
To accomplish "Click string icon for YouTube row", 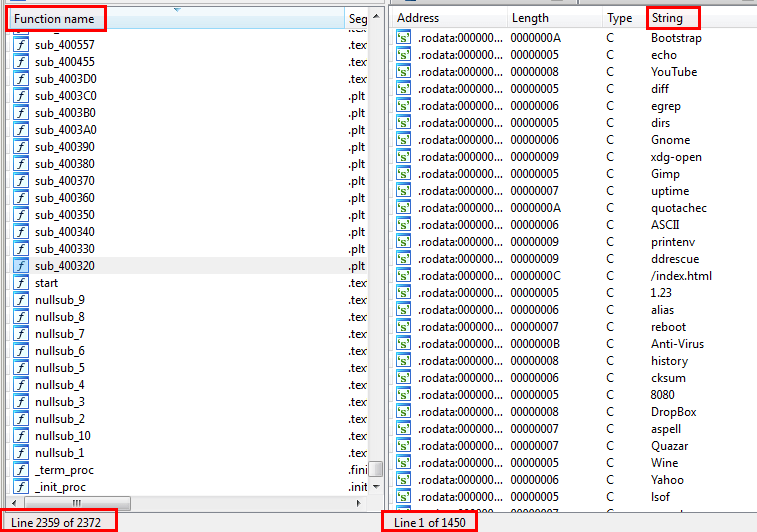I will point(403,72).
